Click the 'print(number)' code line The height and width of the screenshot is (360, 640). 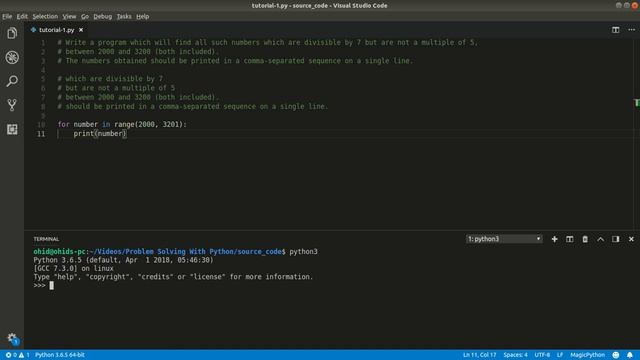(x=100, y=133)
